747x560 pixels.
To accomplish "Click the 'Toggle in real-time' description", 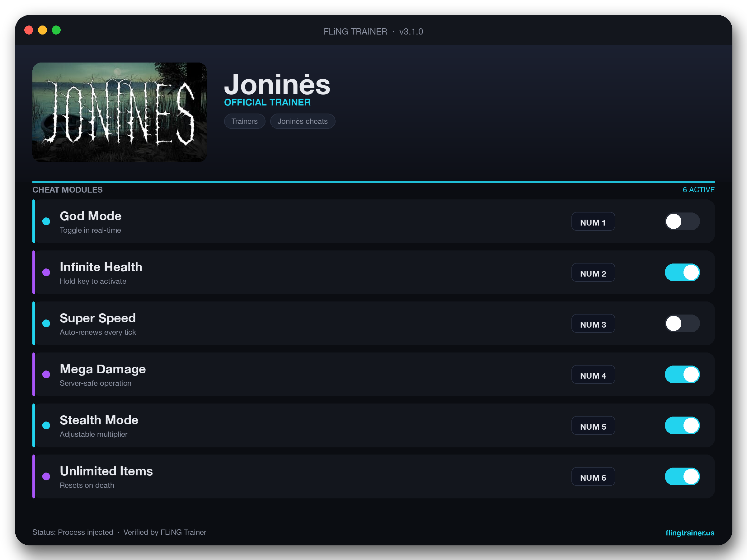I will click(90, 230).
